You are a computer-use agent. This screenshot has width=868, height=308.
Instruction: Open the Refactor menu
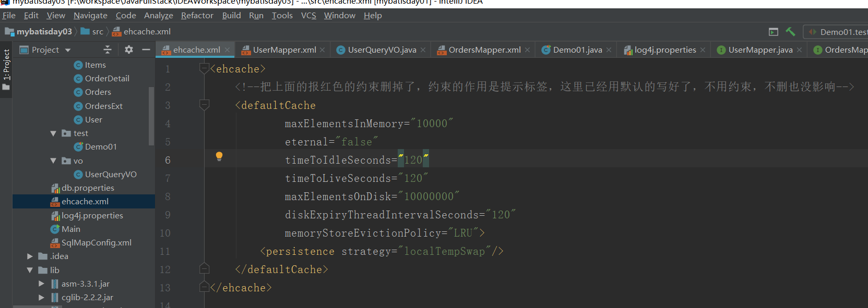point(197,16)
